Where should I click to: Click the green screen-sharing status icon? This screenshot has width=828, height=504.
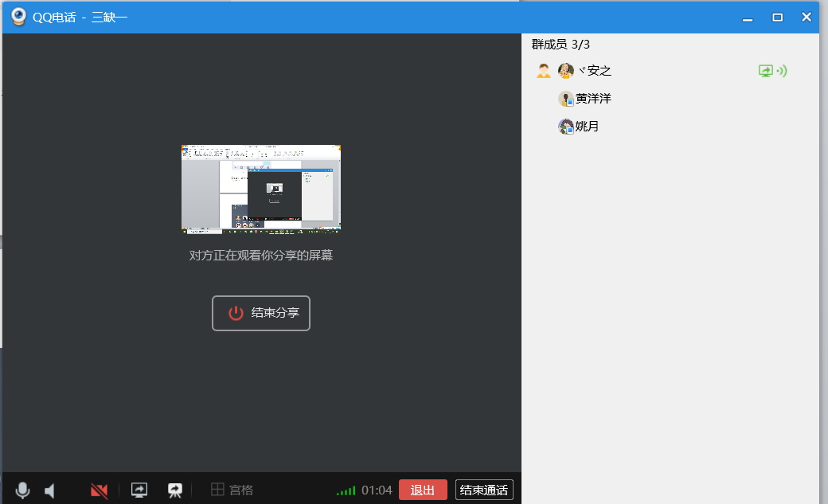click(765, 71)
